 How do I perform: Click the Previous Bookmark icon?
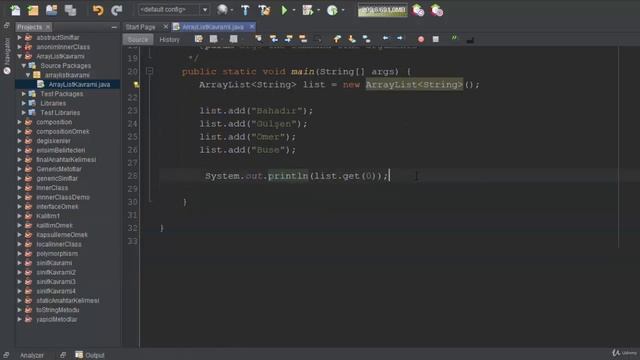click(x=337, y=39)
